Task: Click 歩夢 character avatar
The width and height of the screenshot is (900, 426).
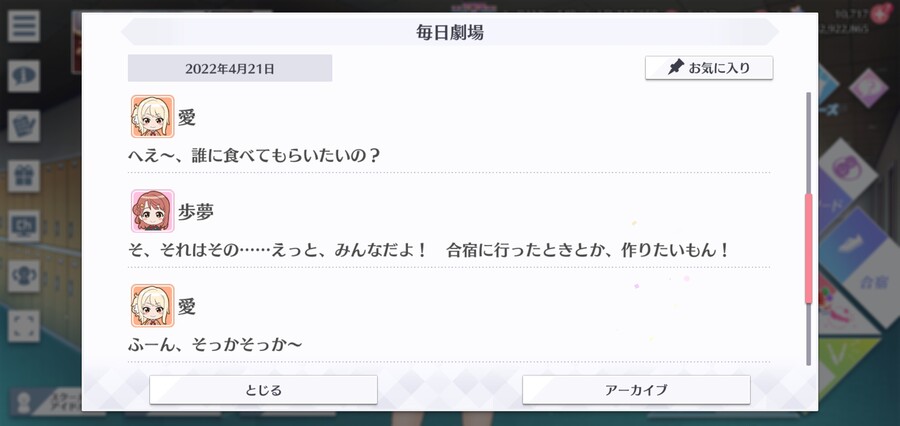Action: tap(152, 211)
